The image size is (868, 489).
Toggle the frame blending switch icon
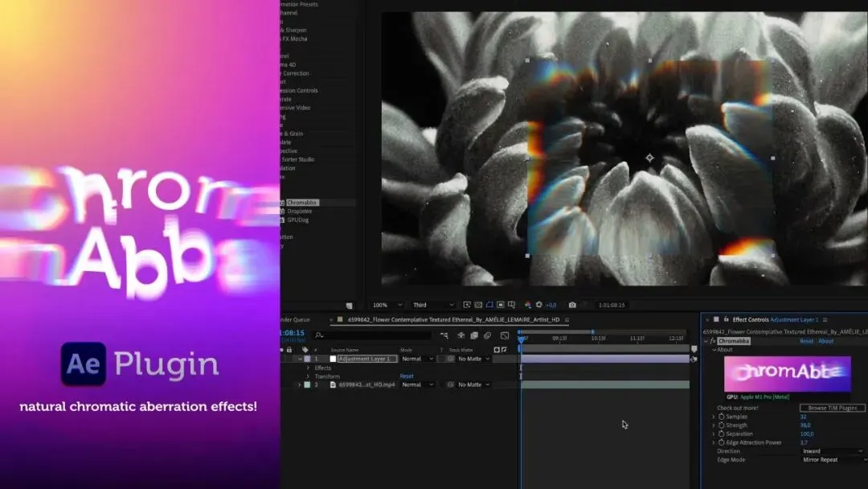(474, 335)
